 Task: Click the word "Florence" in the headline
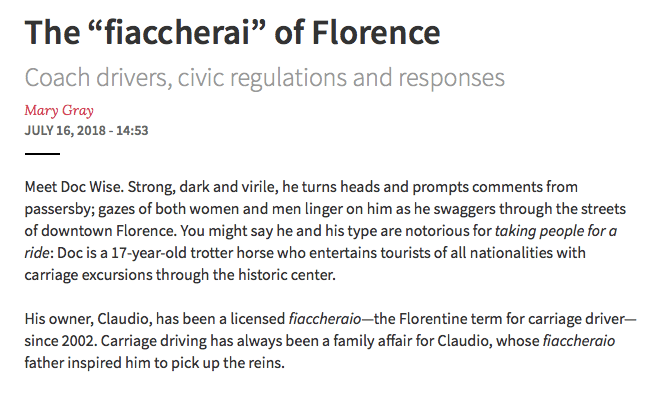383,32
